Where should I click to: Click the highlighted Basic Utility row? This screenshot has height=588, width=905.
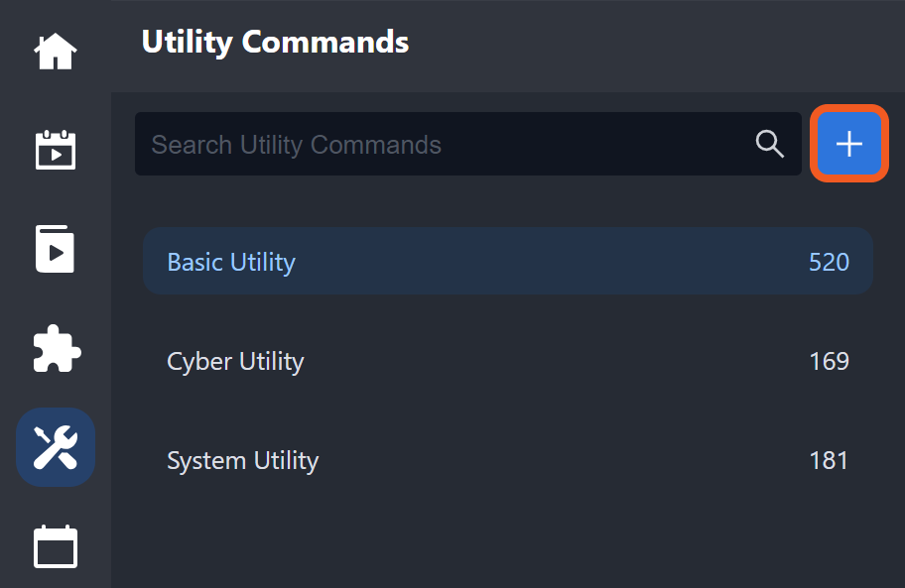[x=506, y=262]
